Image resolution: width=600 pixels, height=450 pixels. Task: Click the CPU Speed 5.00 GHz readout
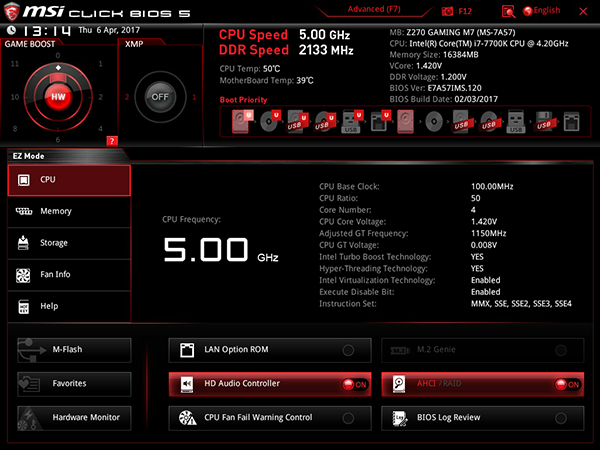click(284, 35)
